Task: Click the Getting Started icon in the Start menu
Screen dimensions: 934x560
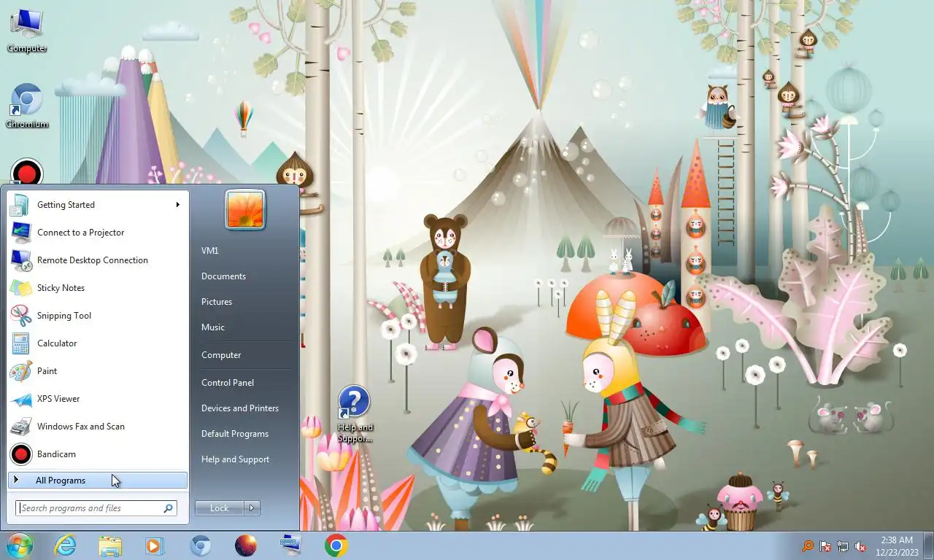Action: (x=20, y=205)
